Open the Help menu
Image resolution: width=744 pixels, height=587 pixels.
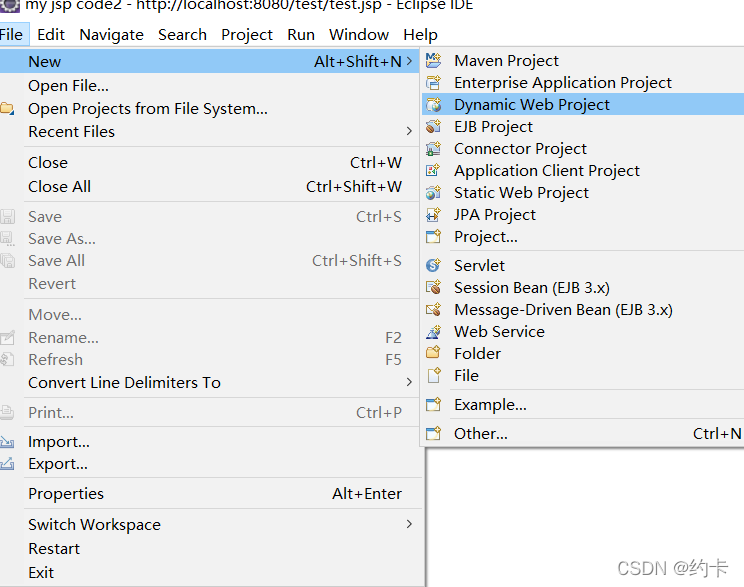click(420, 35)
